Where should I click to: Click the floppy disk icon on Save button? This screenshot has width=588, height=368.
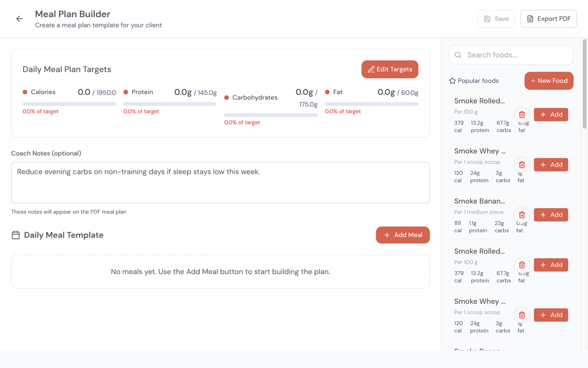[486, 18]
